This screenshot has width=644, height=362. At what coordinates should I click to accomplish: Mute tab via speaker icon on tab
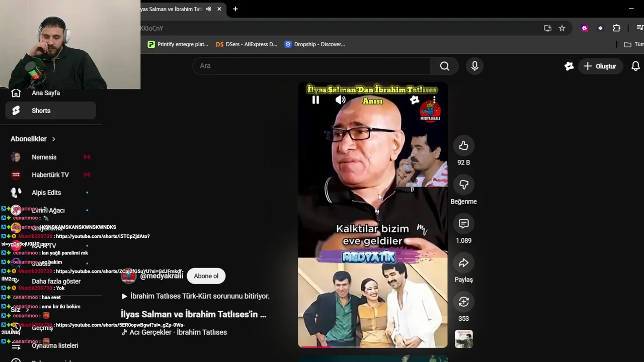208,9
